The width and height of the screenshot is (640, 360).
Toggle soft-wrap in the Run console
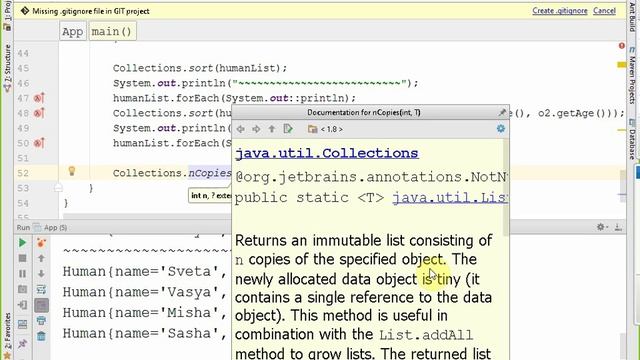(41, 289)
